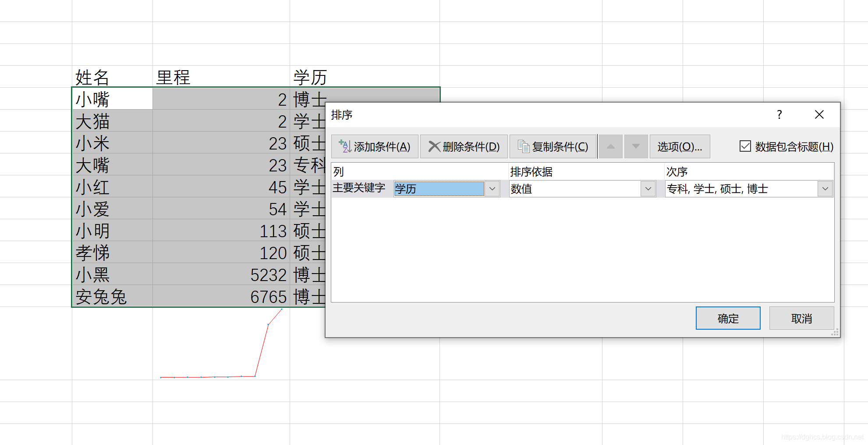The height and width of the screenshot is (445, 868).
Task: Click the 复制条件 (Copy condition) button
Action: 553,146
